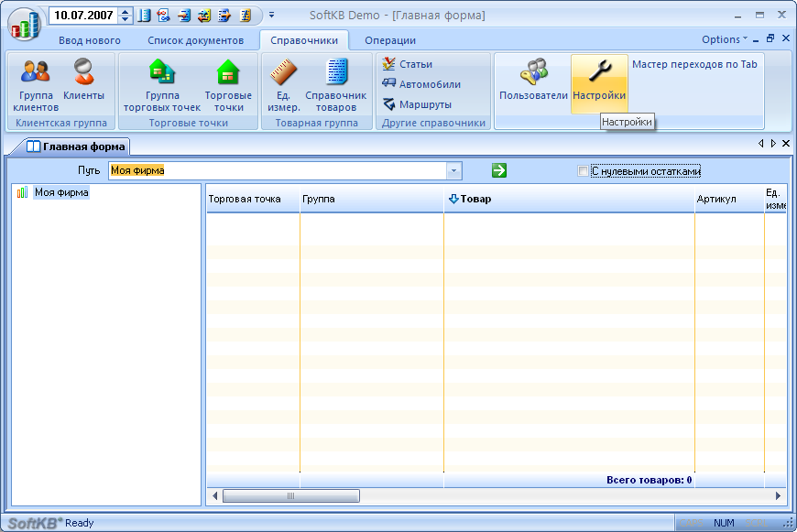Click the horizontal scrollbar left arrow
The width and height of the screenshot is (797, 532).
point(215,496)
